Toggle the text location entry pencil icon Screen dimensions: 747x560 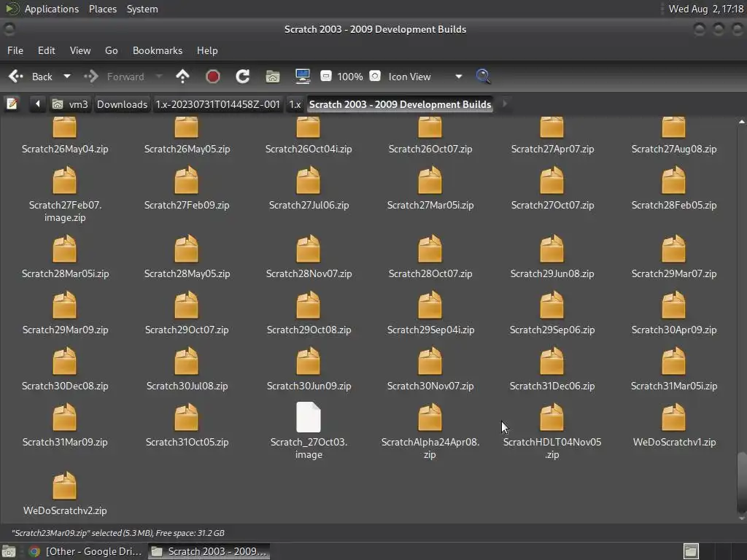pyautogui.click(x=12, y=104)
